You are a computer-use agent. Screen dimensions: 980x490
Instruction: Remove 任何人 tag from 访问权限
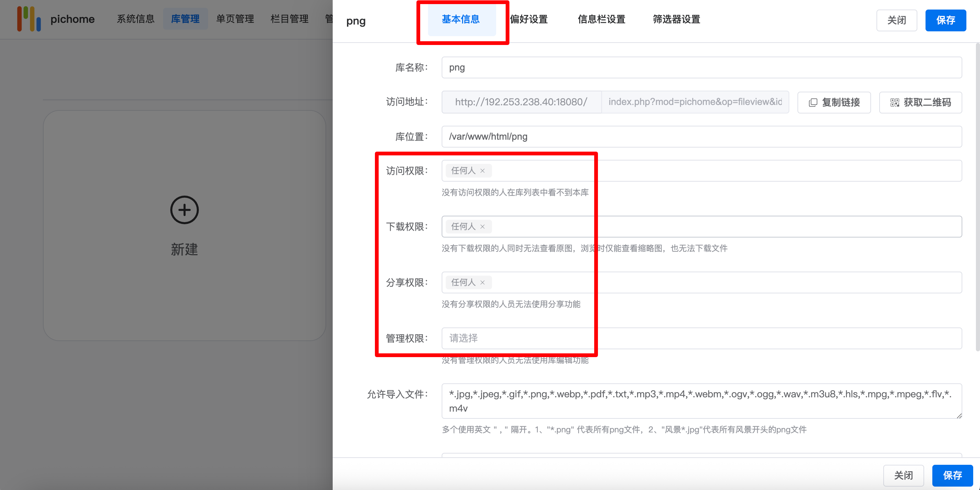click(482, 171)
